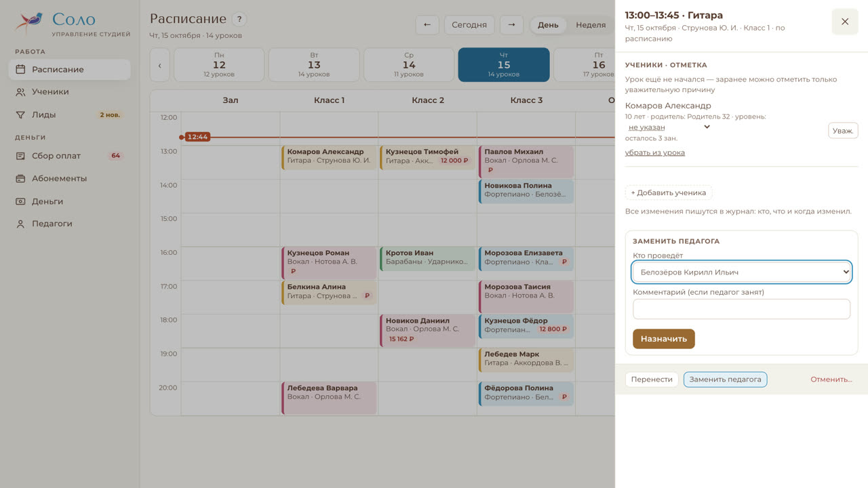Image resolution: width=868 pixels, height=488 pixels.
Task: Switch schedule view to Неделя
Action: tap(591, 25)
